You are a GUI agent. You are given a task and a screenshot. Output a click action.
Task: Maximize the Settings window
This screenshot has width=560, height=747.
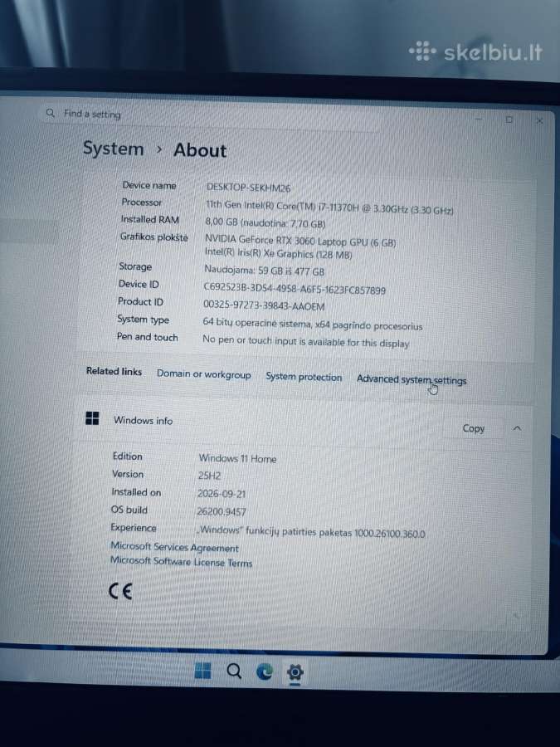(509, 120)
